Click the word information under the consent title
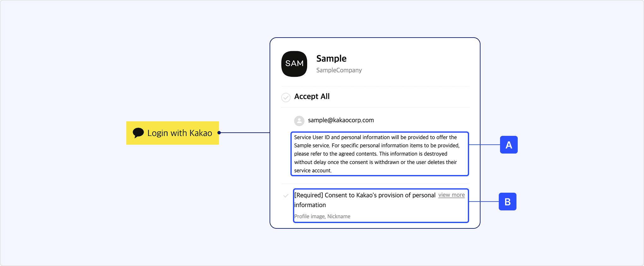This screenshot has height=266, width=644. coord(310,205)
